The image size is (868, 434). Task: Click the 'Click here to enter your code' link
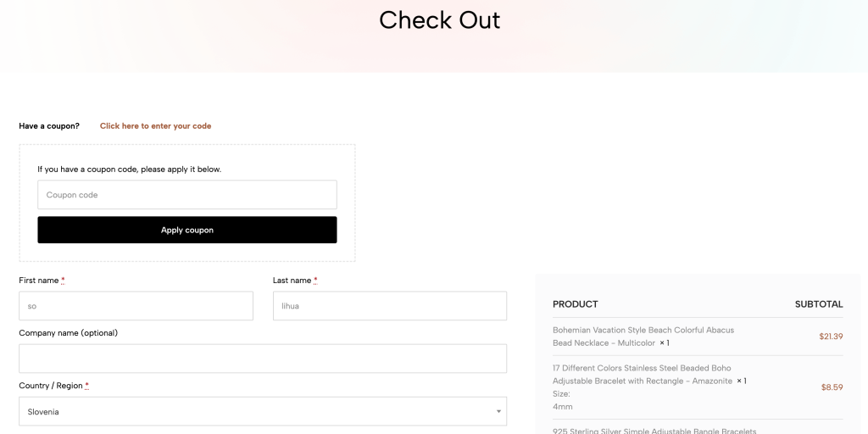click(x=155, y=126)
